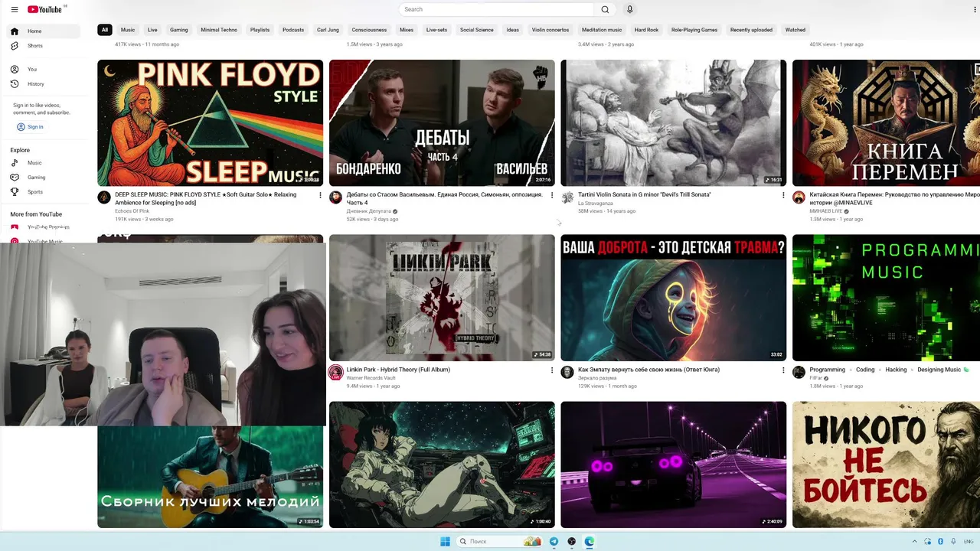The height and width of the screenshot is (551, 980).
Task: Open Linkin Park Hybrid Theory thumbnail
Action: pyautogui.click(x=442, y=298)
